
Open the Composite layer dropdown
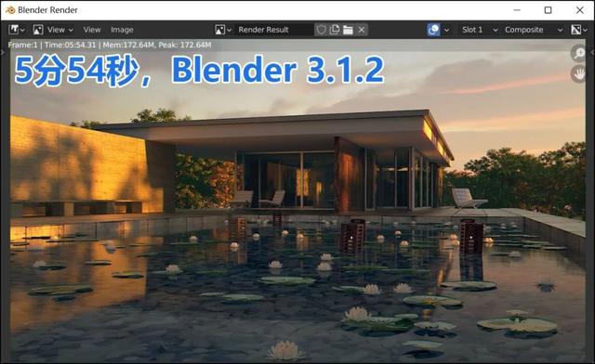[x=533, y=30]
